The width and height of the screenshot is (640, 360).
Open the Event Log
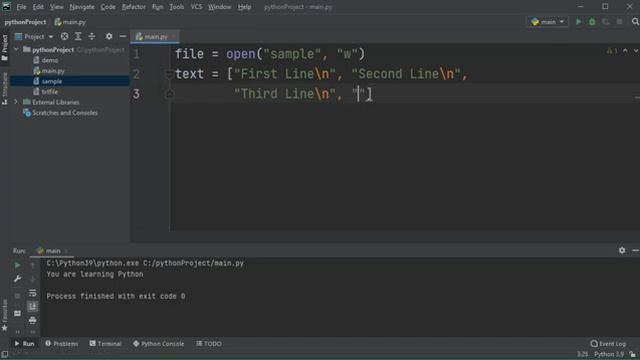click(608, 344)
